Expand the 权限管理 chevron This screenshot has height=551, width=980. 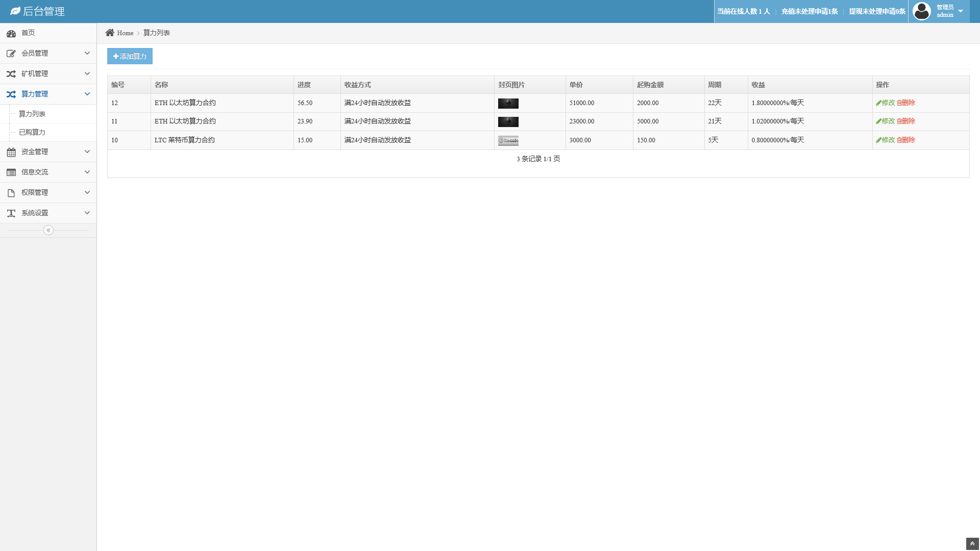pos(87,192)
